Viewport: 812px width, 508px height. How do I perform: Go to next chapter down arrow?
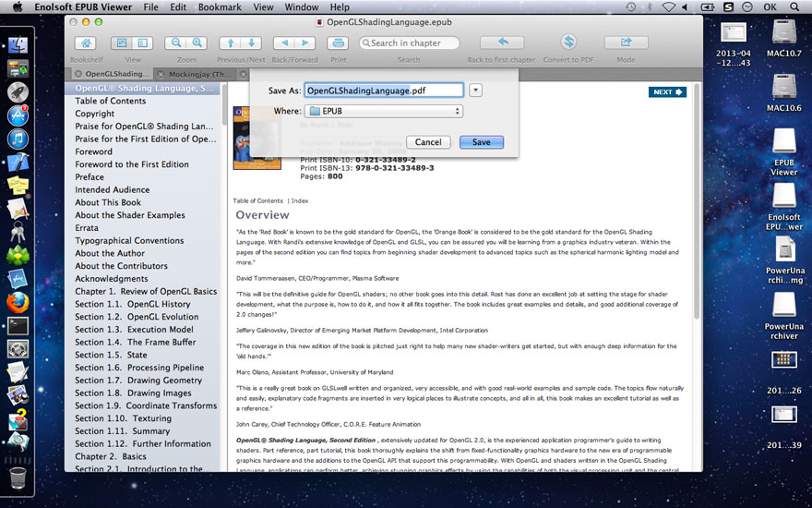click(251, 43)
